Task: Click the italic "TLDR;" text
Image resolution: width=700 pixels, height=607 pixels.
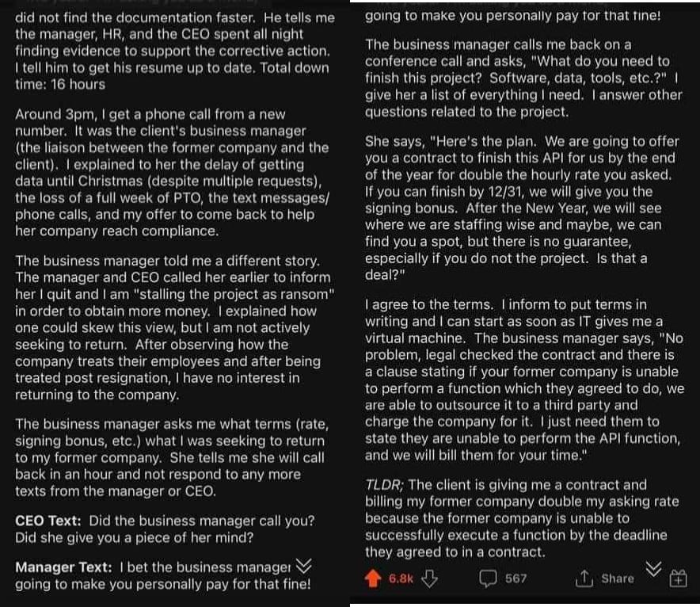Action: click(x=385, y=485)
